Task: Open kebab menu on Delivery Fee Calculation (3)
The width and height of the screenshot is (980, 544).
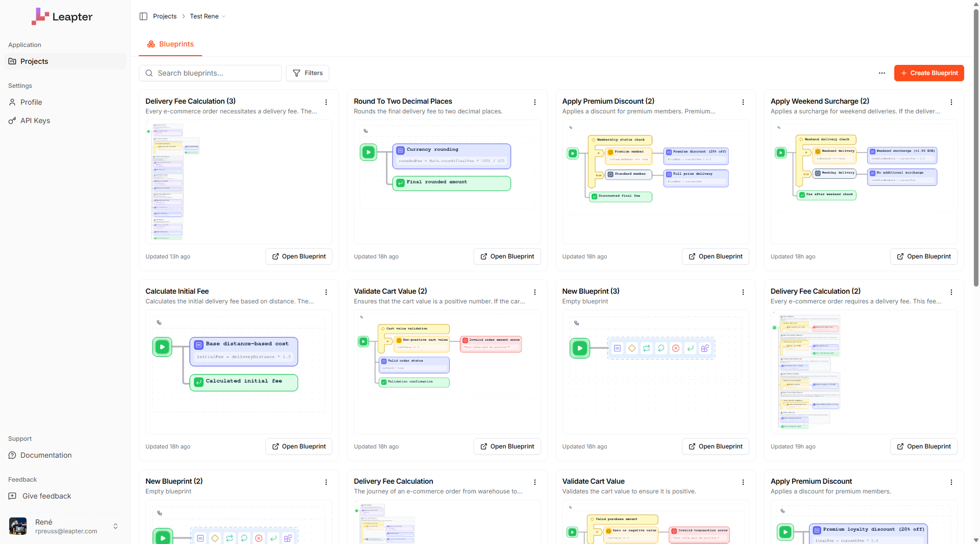Action: pyautogui.click(x=326, y=102)
